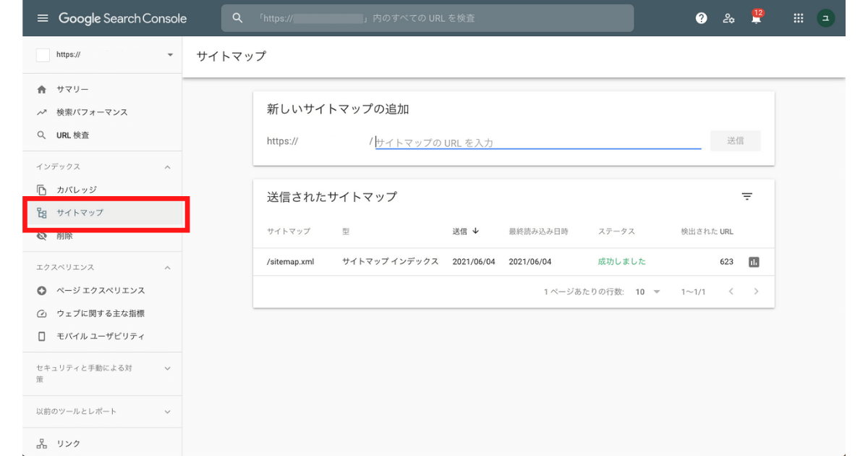Open the hamburger main menu icon
This screenshot has height=456, width=868.
(x=43, y=18)
